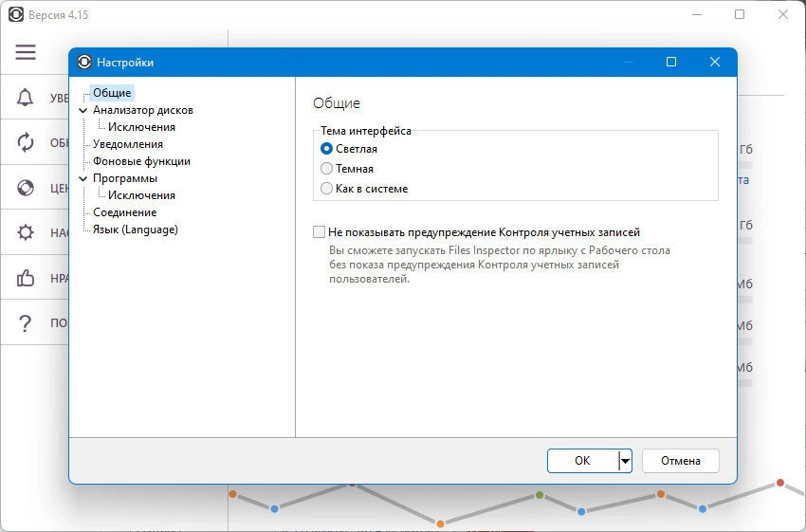Click the app logo in Настройки title bar
Image resolution: width=806 pixels, height=532 pixels.
click(84, 63)
